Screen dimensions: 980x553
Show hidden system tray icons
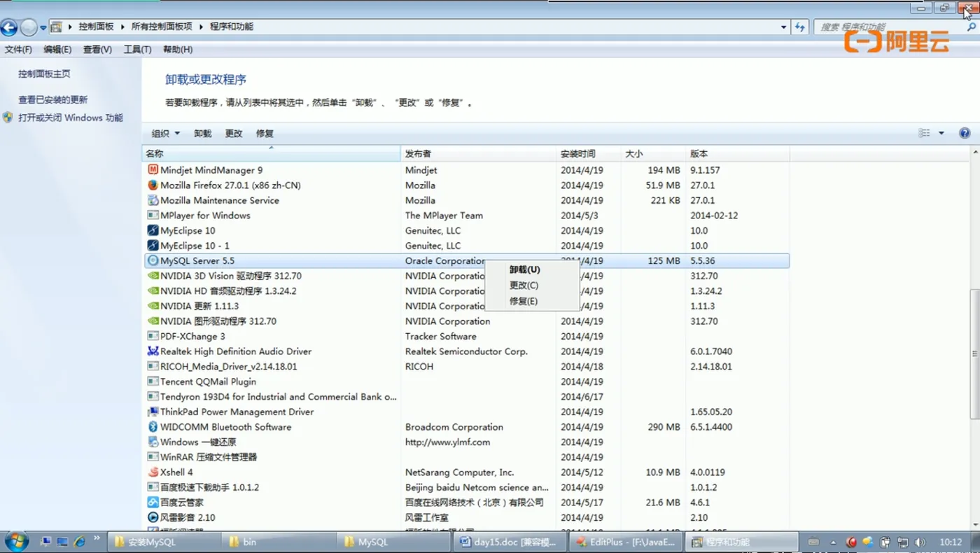coord(833,542)
